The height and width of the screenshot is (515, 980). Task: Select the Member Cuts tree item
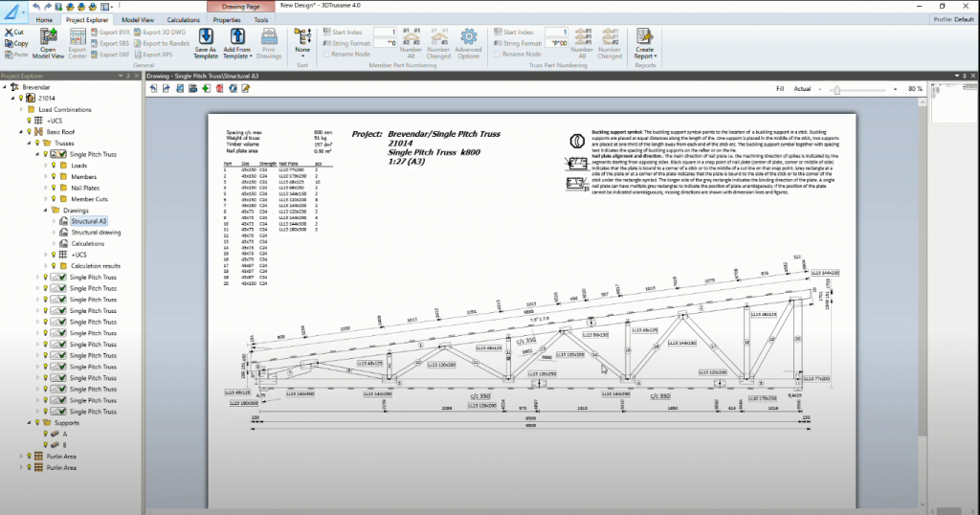click(x=89, y=199)
